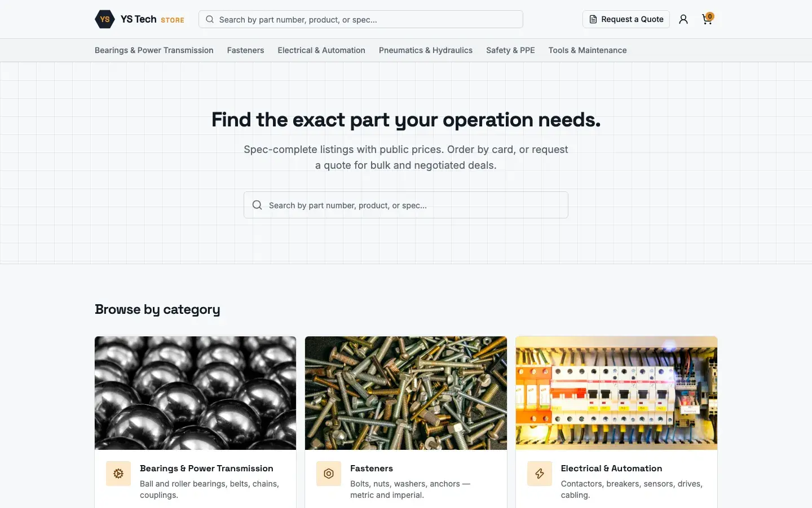Click 'Contactors, breakers, sensors, drives' description
This screenshot has height=508, width=812.
pyautogui.click(x=632, y=489)
